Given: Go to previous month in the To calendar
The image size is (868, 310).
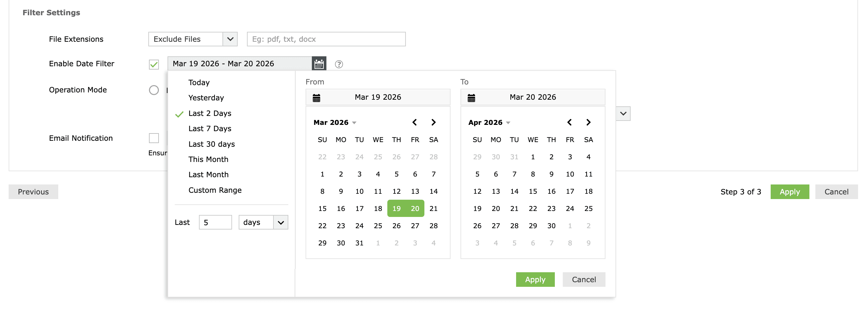Looking at the screenshot, I should [x=569, y=122].
